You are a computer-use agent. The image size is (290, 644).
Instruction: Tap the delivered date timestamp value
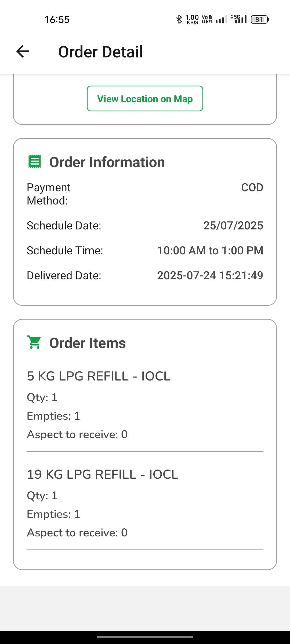[210, 276]
